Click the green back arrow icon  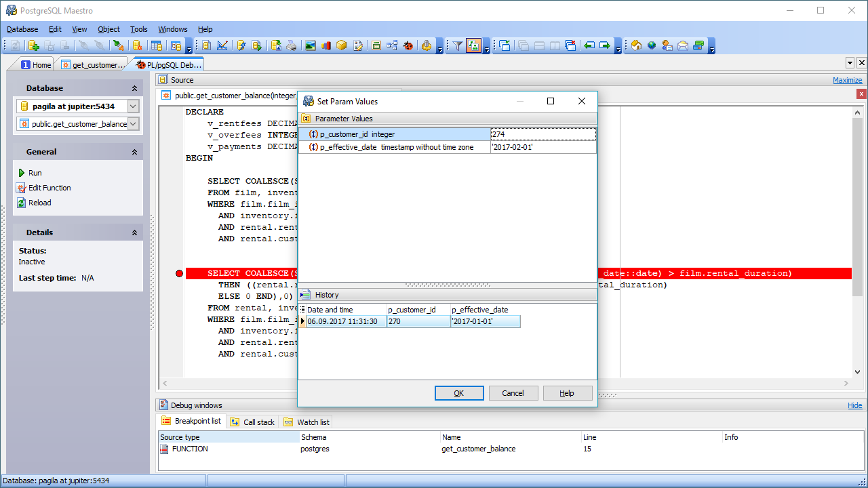click(x=589, y=45)
